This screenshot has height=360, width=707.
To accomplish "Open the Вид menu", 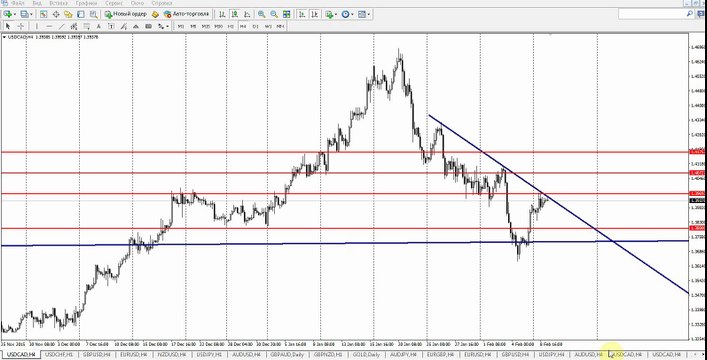I will pyautogui.click(x=37, y=3).
